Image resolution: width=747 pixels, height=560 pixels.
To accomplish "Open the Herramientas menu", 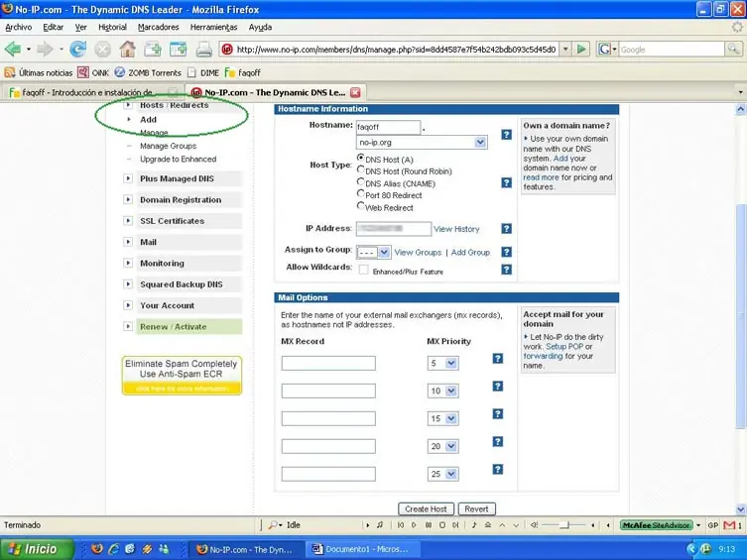I will [213, 27].
